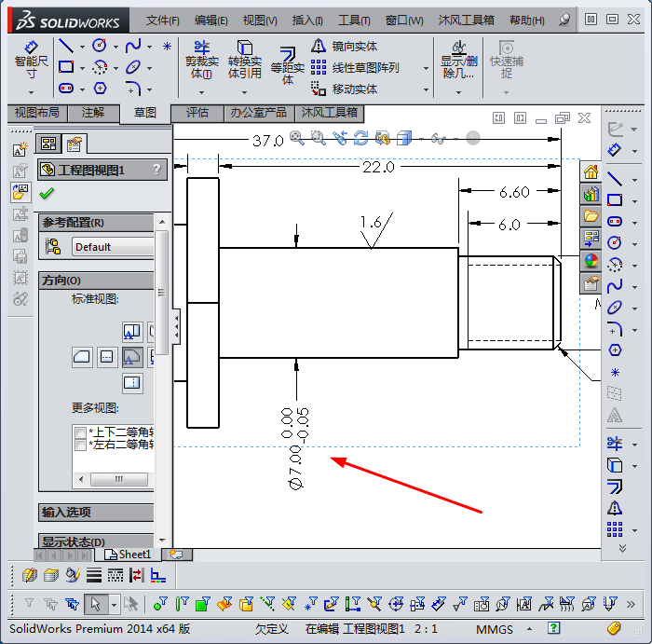652x644 pixels.
Task: Click Convert Entities (转换实体引用) icon
Action: (244, 60)
